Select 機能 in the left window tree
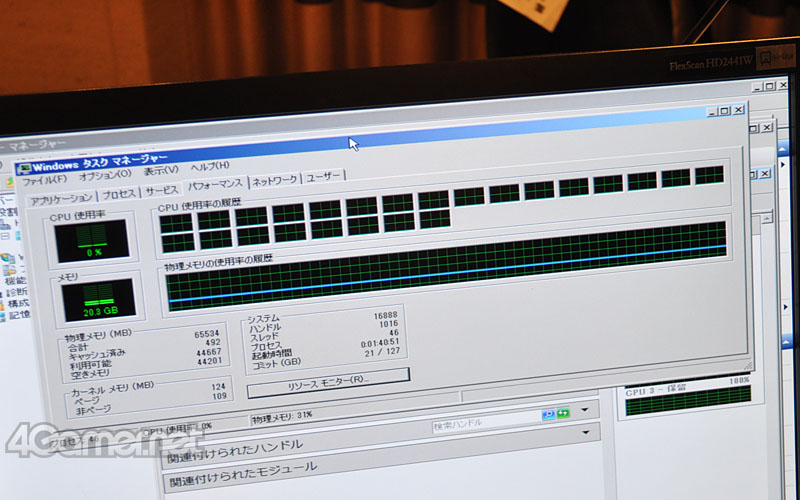 [14, 281]
